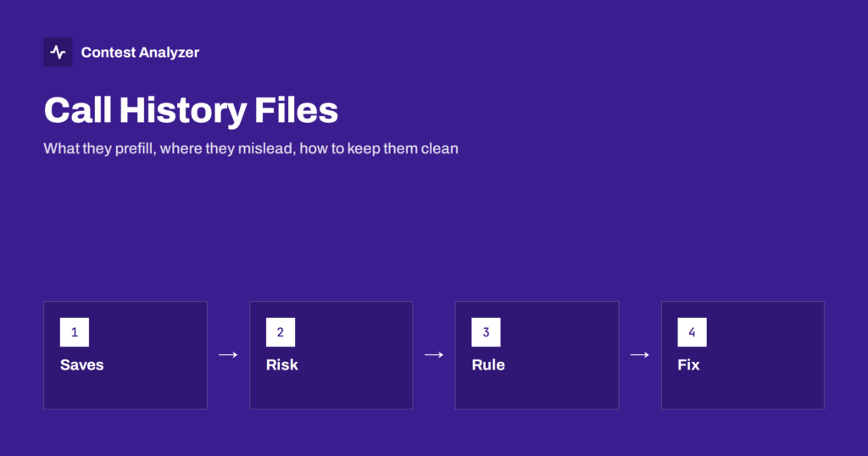
Task: Open the 'Rule' step card
Action: pos(537,355)
